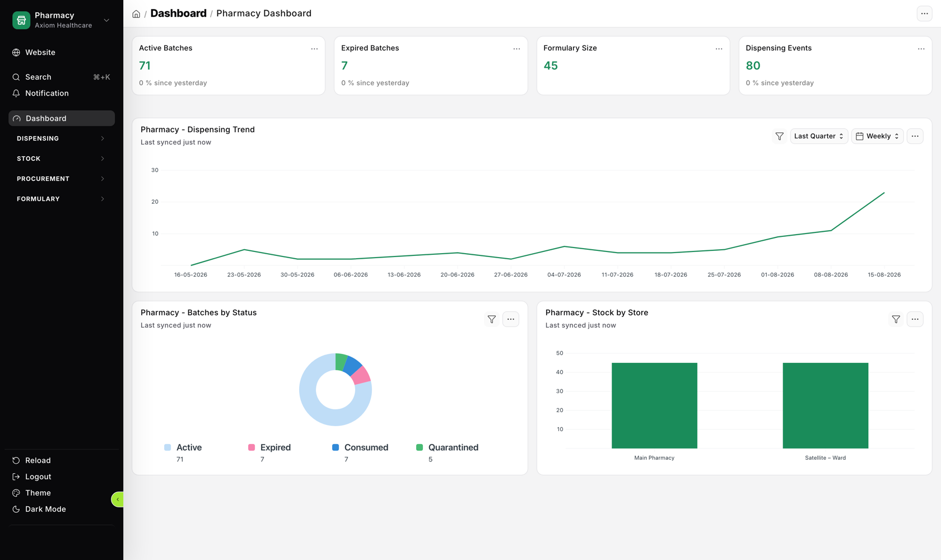This screenshot has height=560, width=941.
Task: Open the Pharmacy workspace switcher chevron
Action: click(106, 20)
